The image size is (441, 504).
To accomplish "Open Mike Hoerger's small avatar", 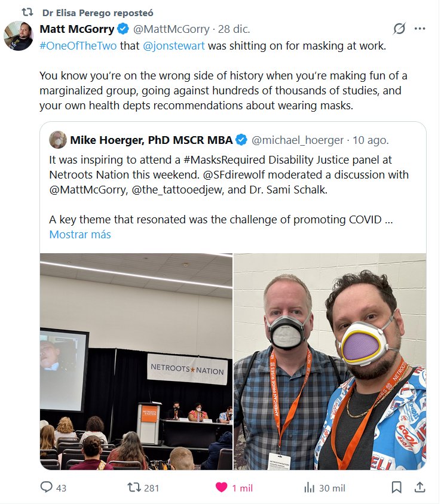I will (x=58, y=140).
